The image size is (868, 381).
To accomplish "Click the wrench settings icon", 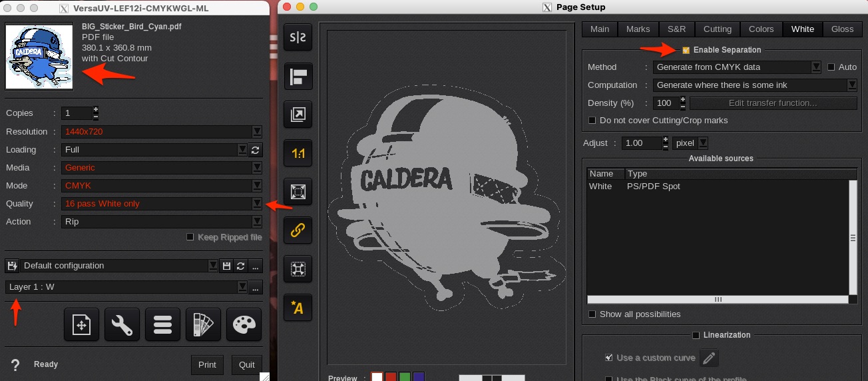I will tap(121, 325).
